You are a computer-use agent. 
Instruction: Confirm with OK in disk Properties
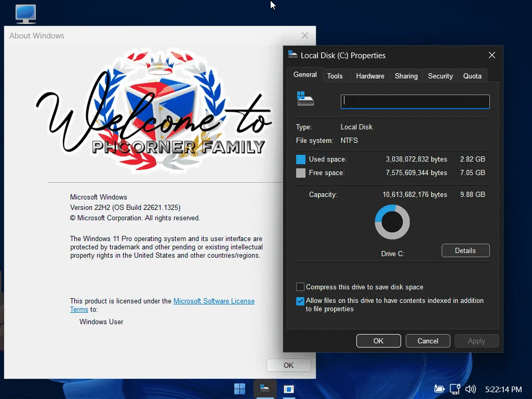378,341
